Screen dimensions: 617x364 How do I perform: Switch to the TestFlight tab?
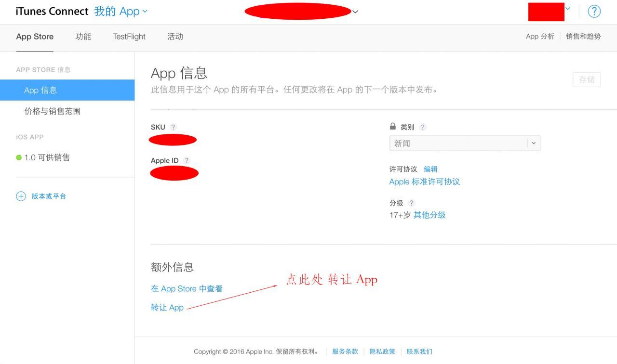coord(129,37)
